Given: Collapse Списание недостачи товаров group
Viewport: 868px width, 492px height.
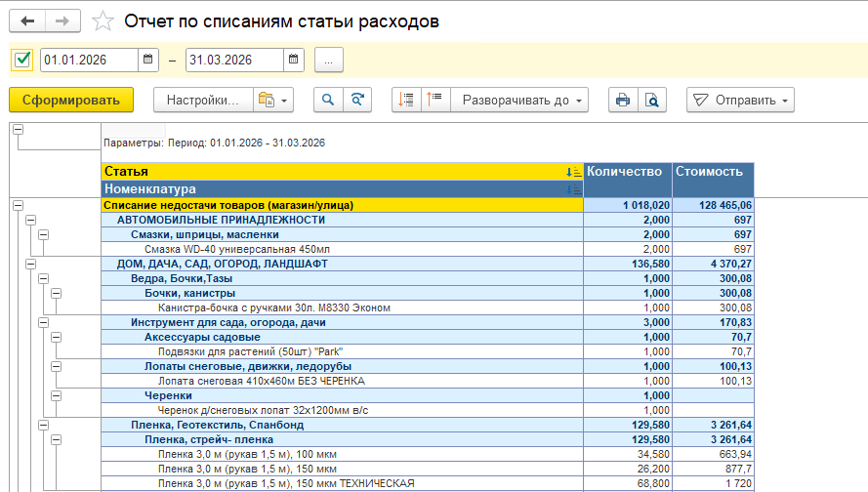Looking at the screenshot, I should (x=19, y=205).
